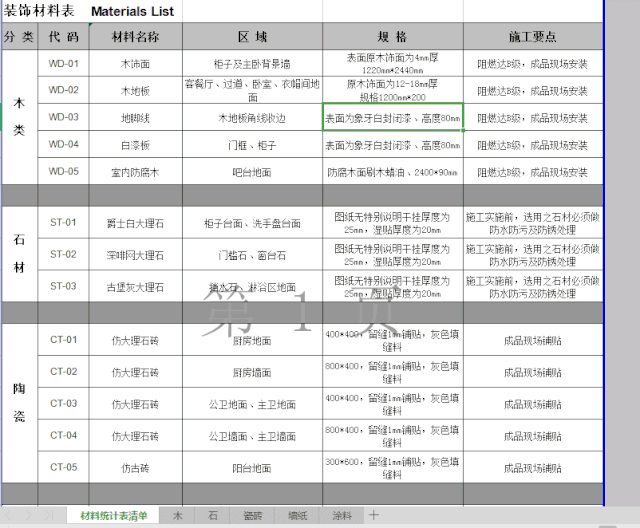Click the 爵士白大理石 material name cell
The width and height of the screenshot is (640, 528).
(132, 223)
